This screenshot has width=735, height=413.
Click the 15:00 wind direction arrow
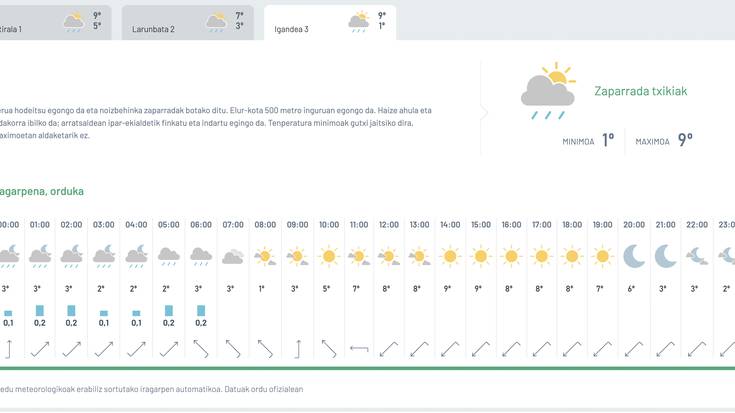(480, 349)
